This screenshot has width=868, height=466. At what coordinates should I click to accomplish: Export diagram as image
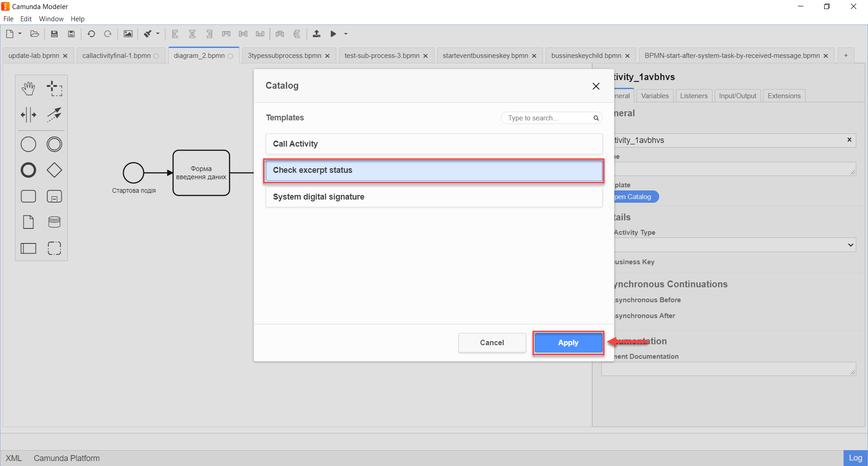[128, 34]
